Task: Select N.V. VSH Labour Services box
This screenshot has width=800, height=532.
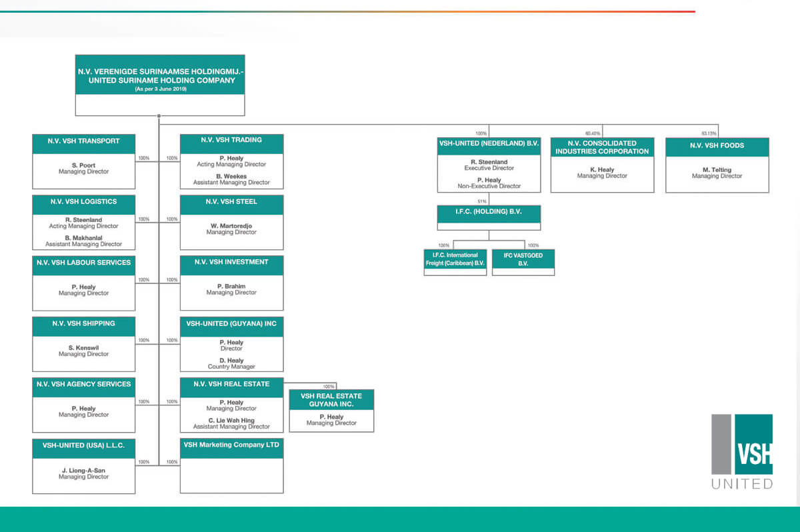Action: tap(83, 283)
